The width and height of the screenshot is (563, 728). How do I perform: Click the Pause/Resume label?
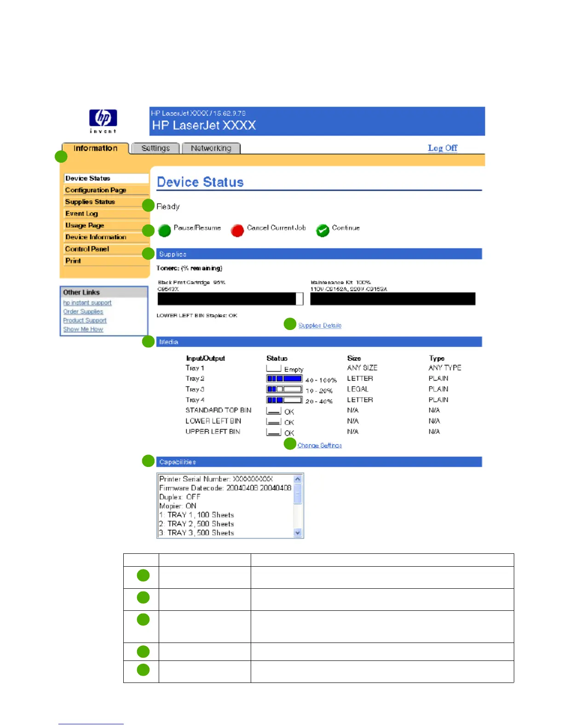197,227
